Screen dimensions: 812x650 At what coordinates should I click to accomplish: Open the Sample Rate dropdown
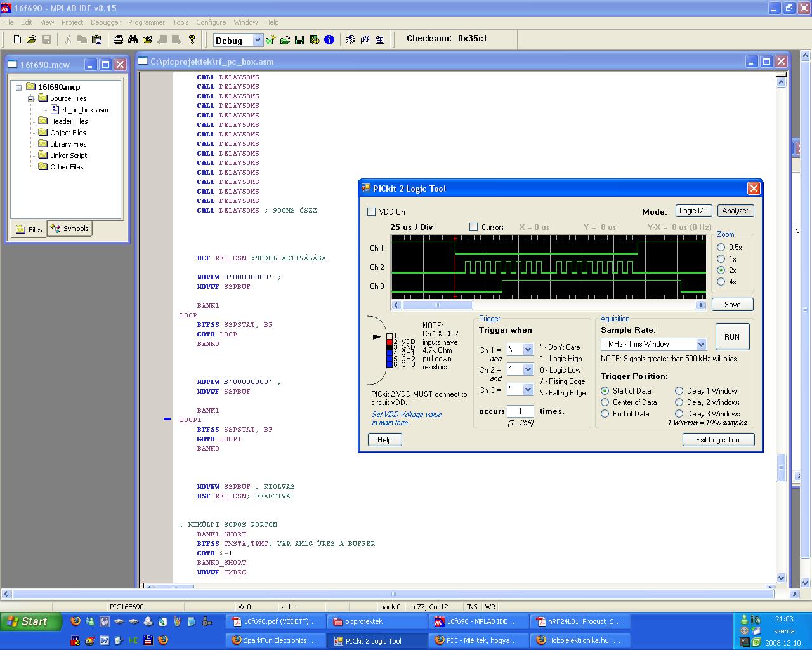pyautogui.click(x=701, y=344)
